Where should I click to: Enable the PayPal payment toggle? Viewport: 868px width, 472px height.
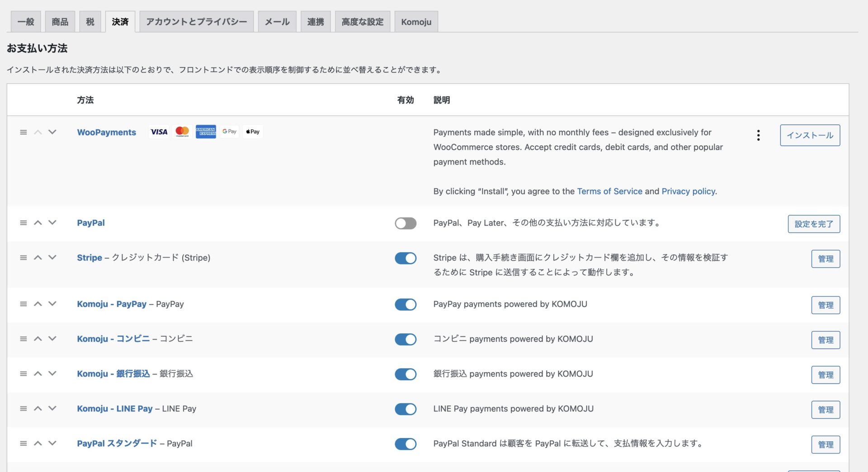tap(406, 223)
